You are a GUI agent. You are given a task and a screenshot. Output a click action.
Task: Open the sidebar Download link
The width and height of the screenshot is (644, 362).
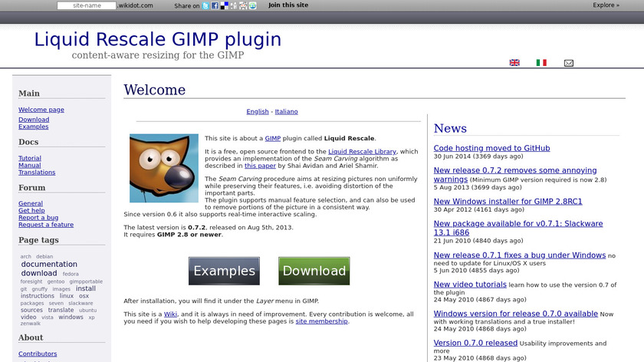[x=34, y=120]
